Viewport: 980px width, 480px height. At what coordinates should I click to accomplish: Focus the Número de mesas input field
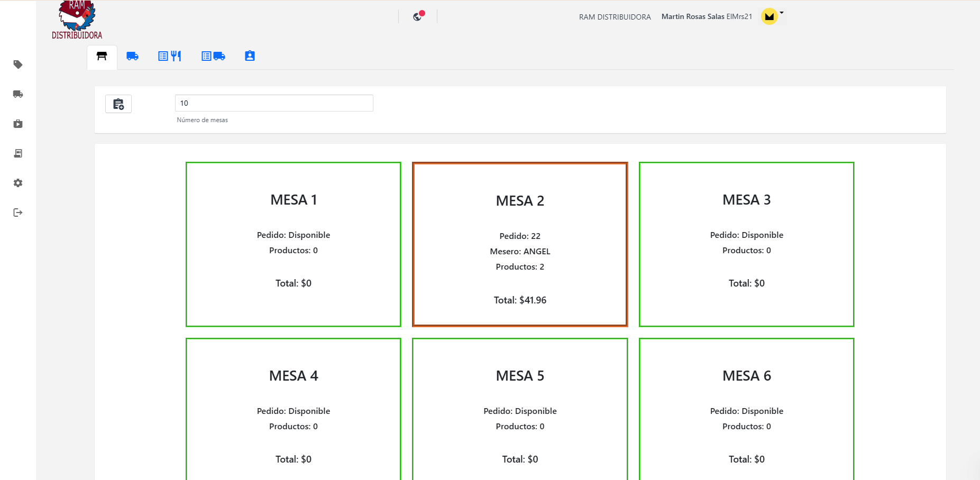pyautogui.click(x=274, y=103)
